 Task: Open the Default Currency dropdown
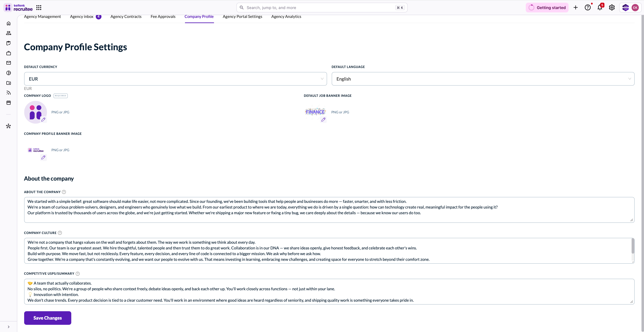(x=175, y=79)
